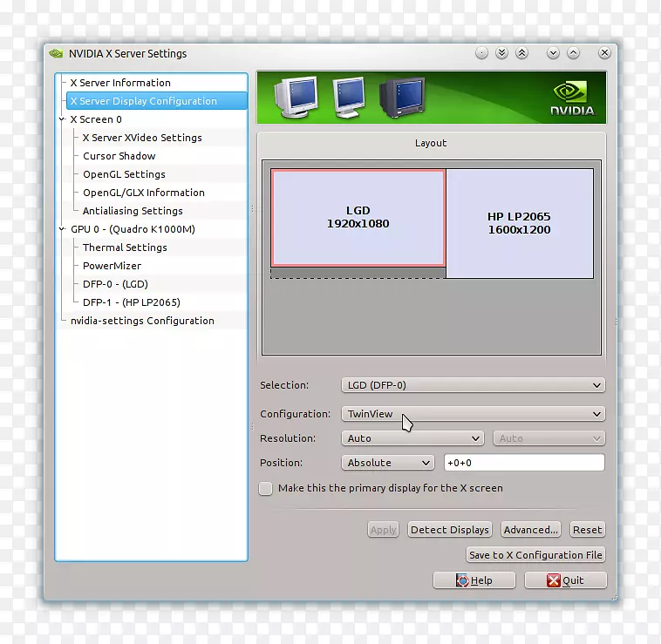Screen dimensions: 661x644
Task: Open OpenGL/GLX Information page
Action: pos(144,193)
